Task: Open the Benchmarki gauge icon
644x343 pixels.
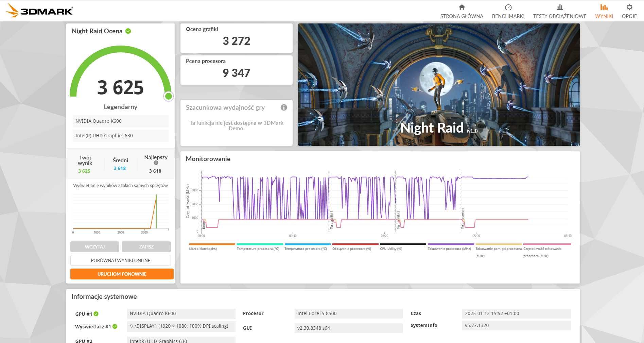Action: coord(508,7)
